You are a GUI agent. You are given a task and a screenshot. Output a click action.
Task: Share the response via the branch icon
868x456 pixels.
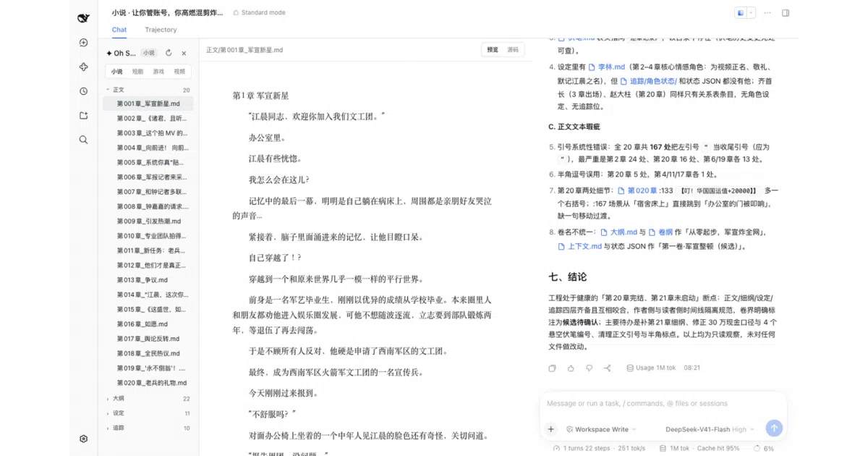[607, 368]
